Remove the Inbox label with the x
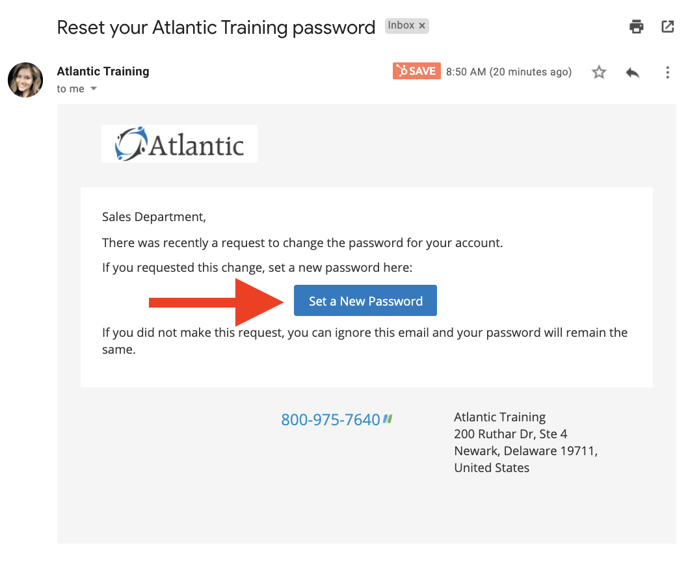 coord(422,26)
